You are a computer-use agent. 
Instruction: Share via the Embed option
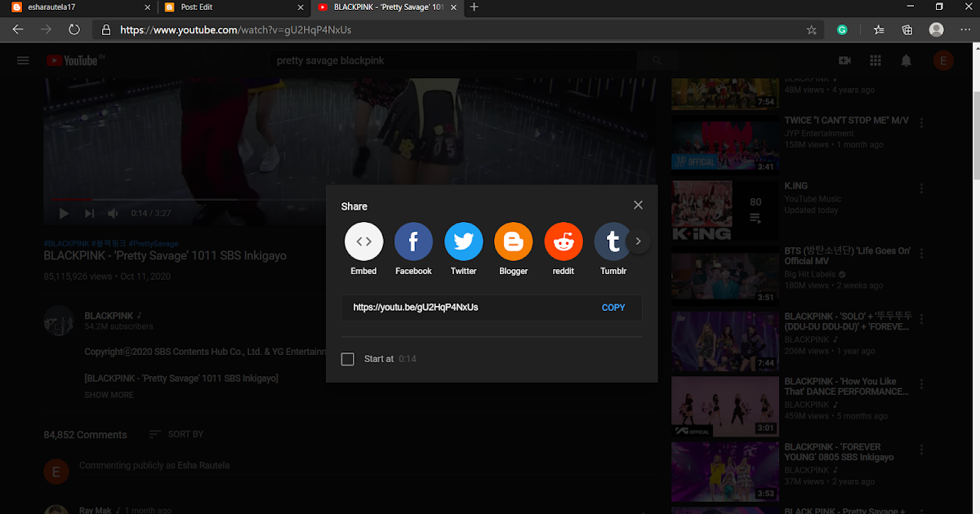363,241
